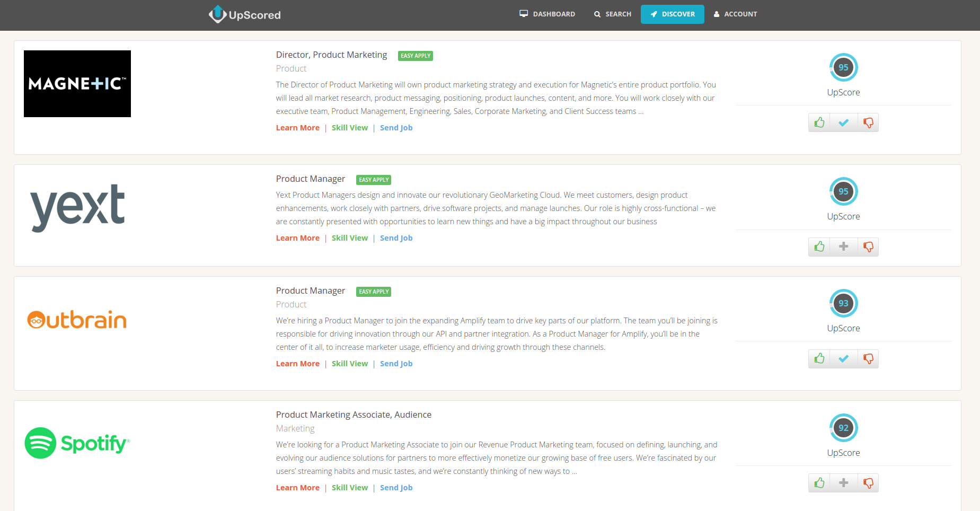
Task: Click the UpScored logo
Action: pos(245,14)
